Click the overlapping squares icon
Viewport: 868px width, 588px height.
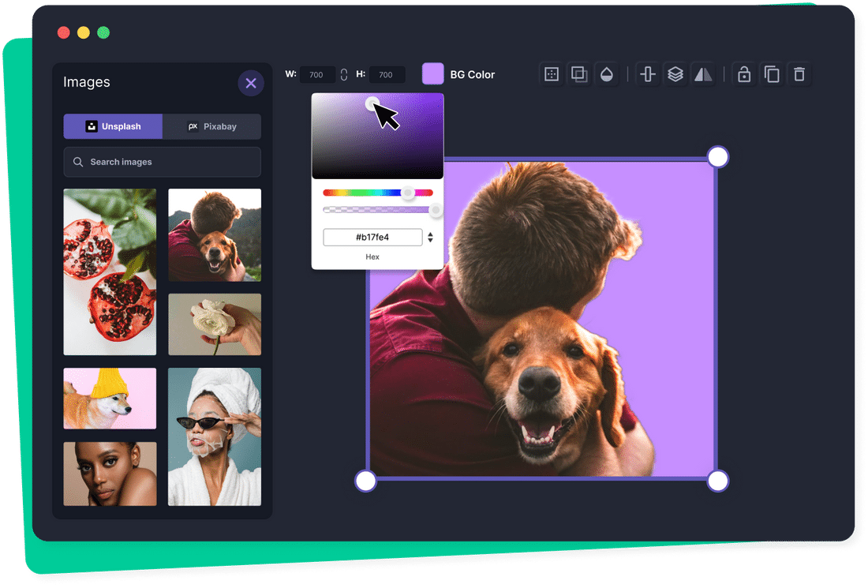578,74
